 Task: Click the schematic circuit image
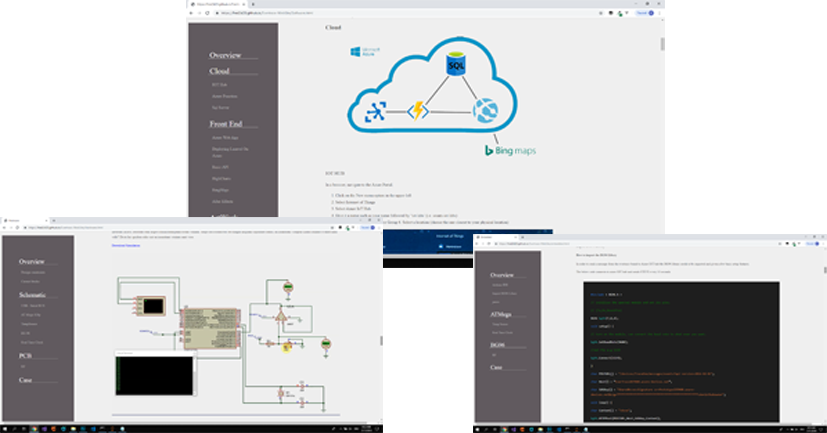224,335
